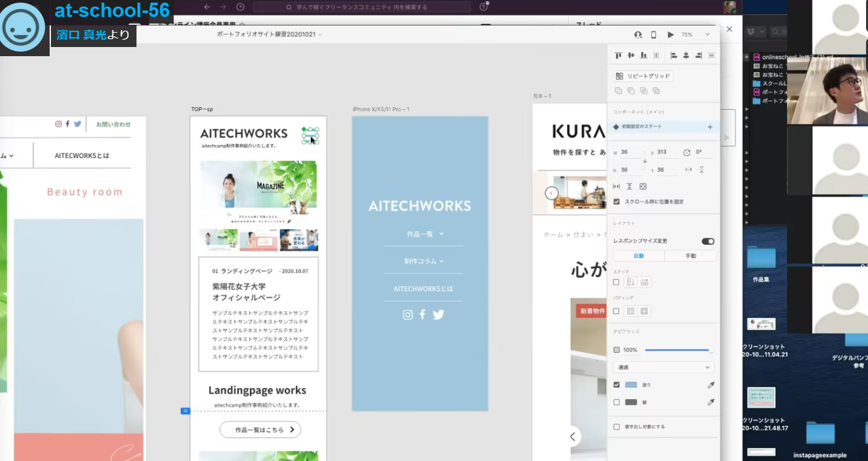Distribute selection vertically
Screen dimensions: 868x461
(711, 56)
